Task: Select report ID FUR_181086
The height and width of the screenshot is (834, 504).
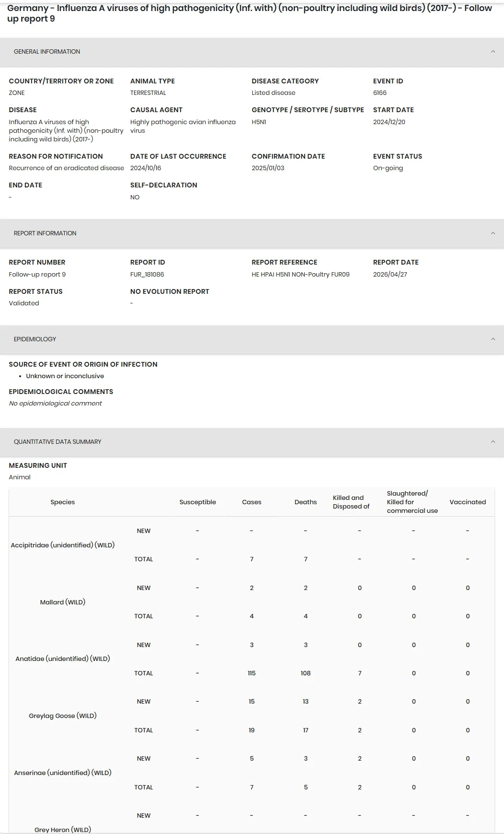Action: click(147, 275)
